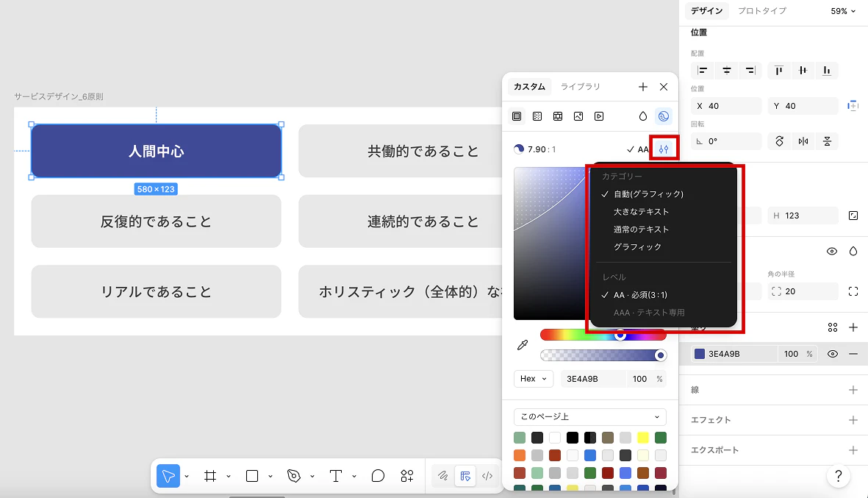
Task: Select the Comment tool
Action: point(378,476)
